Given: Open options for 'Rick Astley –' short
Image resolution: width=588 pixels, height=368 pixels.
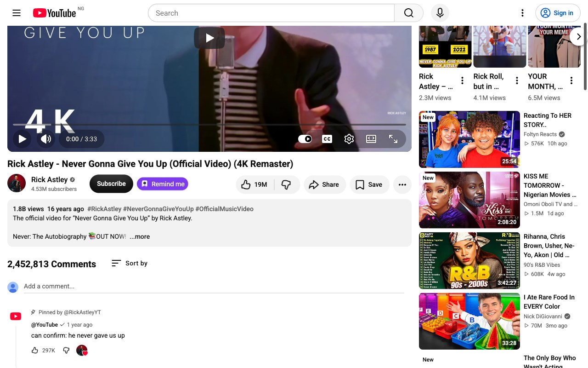Looking at the screenshot, I should (x=463, y=81).
